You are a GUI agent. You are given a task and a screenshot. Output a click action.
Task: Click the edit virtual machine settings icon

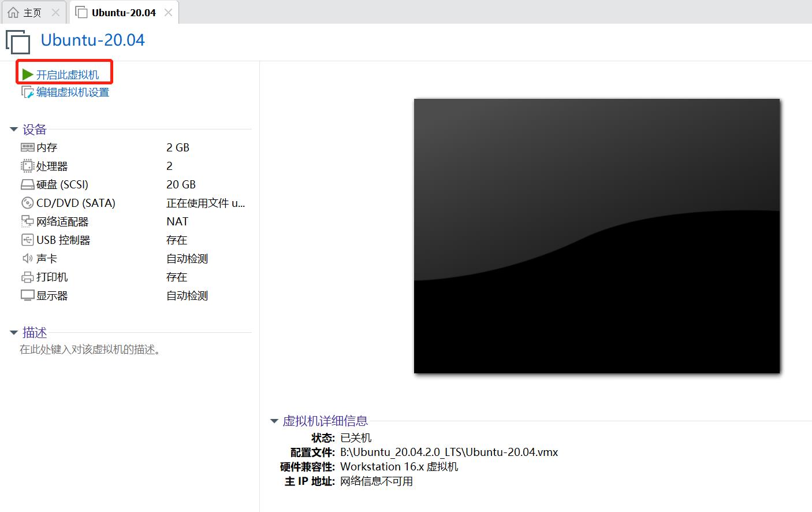[28, 92]
